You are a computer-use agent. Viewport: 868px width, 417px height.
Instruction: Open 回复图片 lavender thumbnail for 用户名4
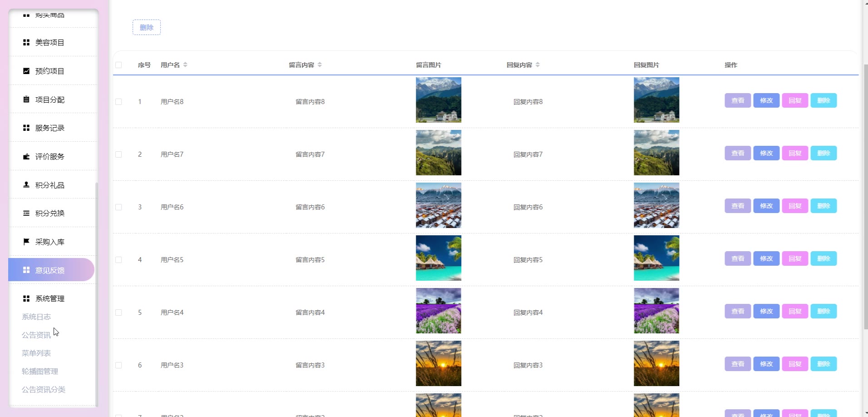[656, 311]
